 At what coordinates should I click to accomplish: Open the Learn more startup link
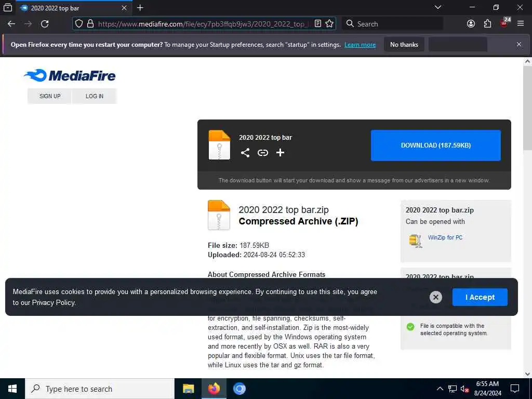point(360,45)
